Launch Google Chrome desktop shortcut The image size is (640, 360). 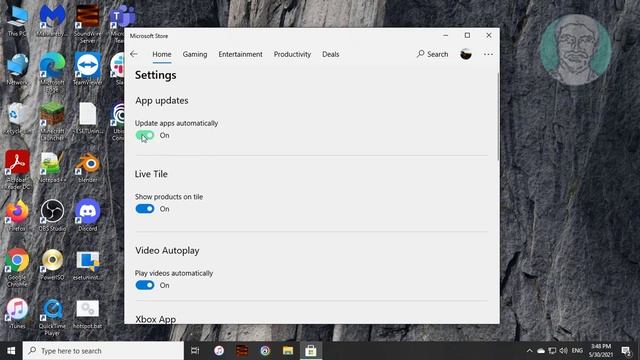click(17, 267)
